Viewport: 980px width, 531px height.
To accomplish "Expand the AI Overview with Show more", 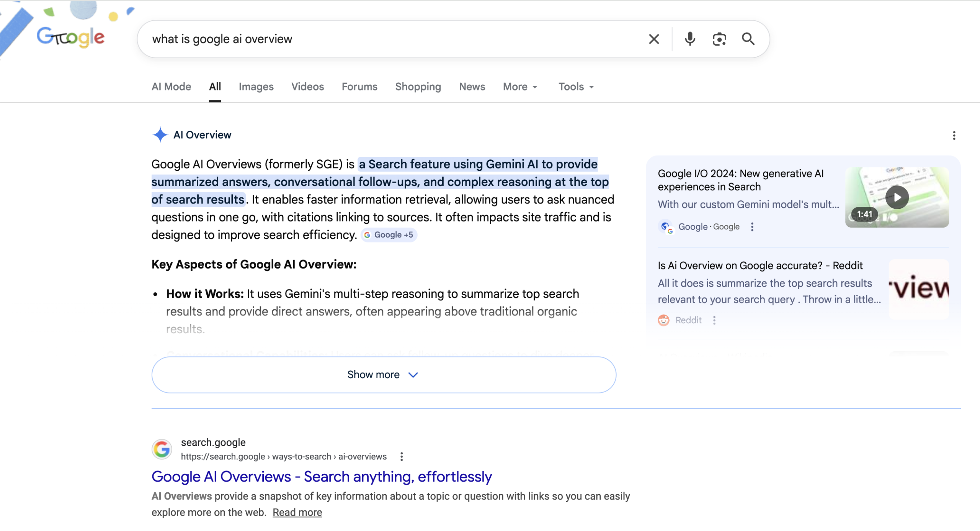I will click(384, 375).
